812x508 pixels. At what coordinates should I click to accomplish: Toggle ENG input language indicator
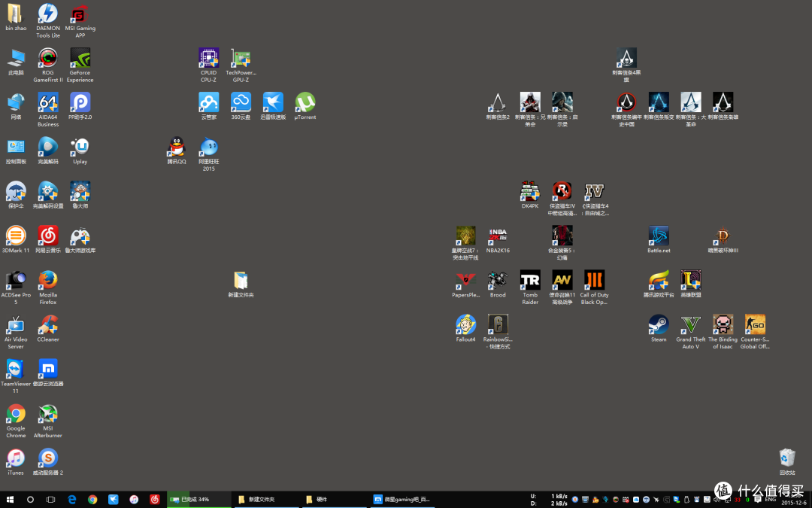(x=770, y=499)
